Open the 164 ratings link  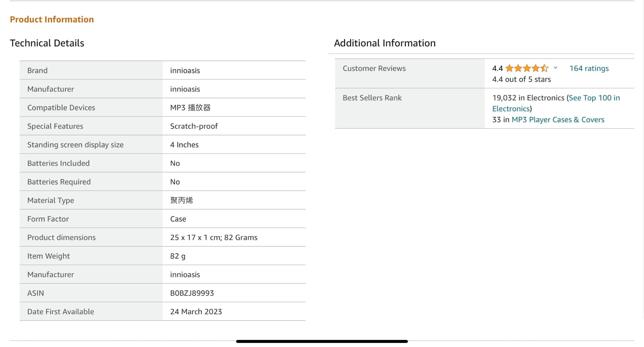pos(589,69)
